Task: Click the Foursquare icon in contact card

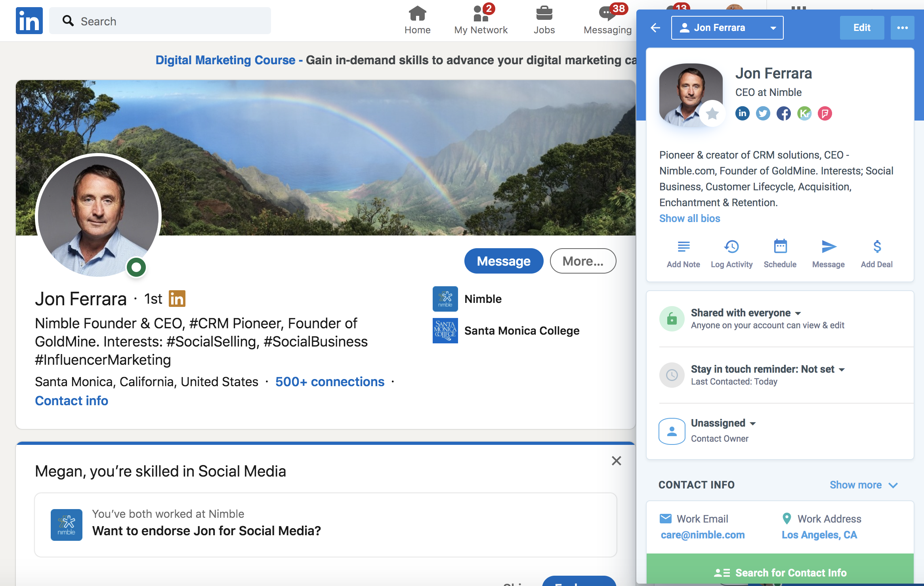Action: click(825, 114)
